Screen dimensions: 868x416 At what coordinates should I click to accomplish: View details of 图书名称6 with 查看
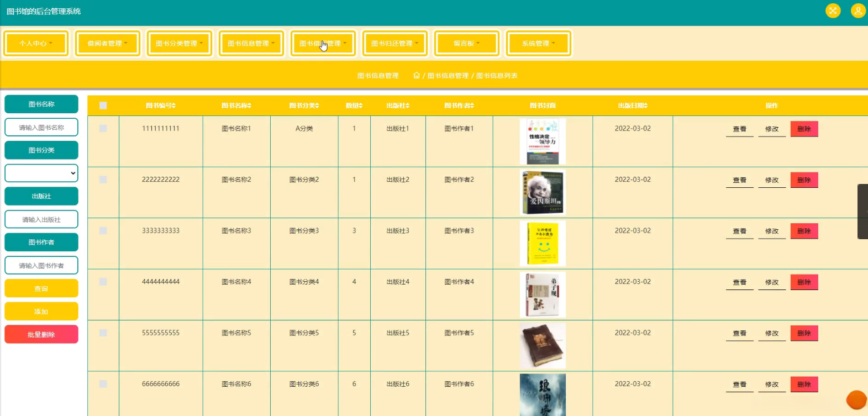tap(740, 385)
